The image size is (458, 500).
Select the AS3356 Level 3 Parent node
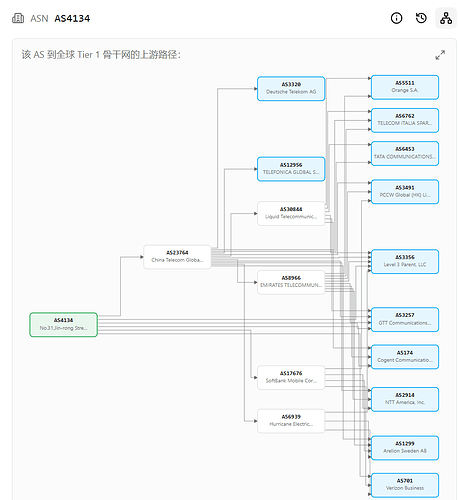[x=405, y=261]
